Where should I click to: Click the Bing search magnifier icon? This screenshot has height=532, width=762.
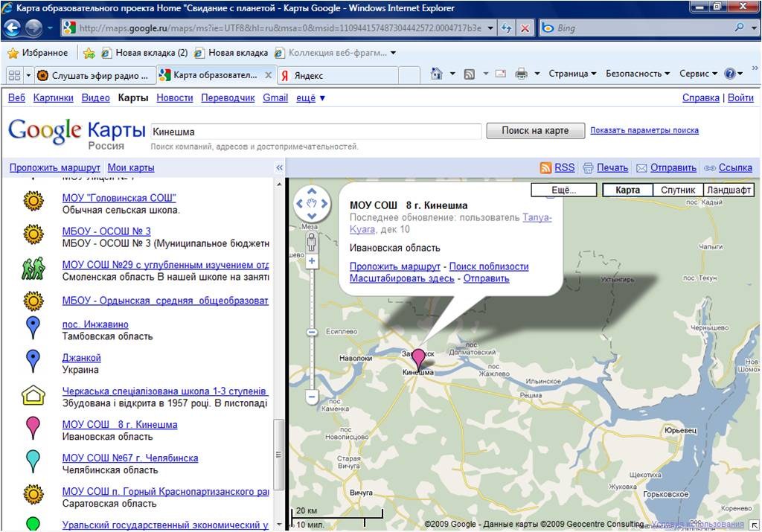point(739,28)
